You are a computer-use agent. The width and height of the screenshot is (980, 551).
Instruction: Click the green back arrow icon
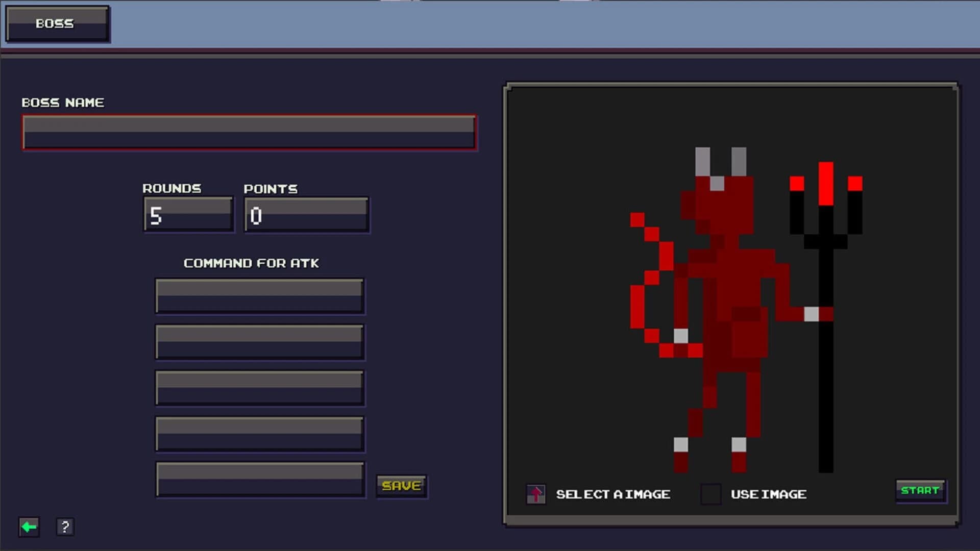coord(29,527)
